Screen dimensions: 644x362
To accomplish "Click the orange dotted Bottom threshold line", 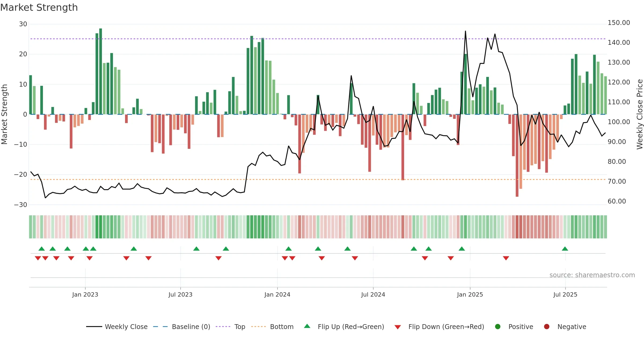I will click(318, 179).
